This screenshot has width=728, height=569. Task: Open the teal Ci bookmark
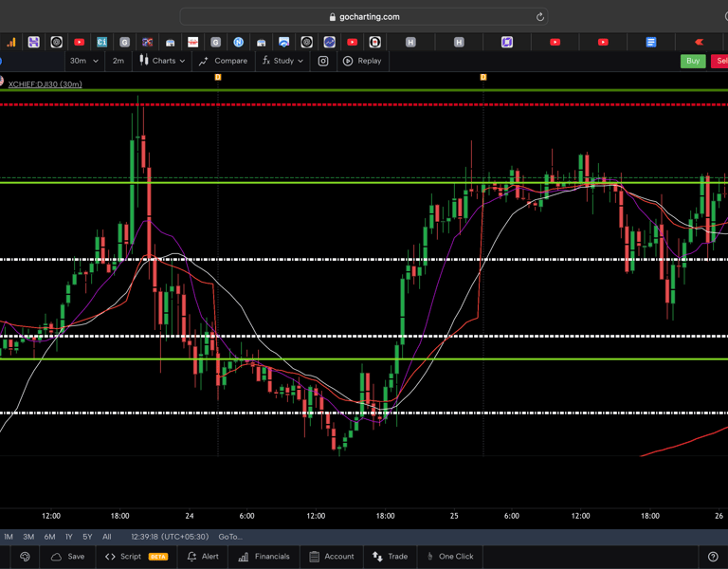pyautogui.click(x=101, y=43)
